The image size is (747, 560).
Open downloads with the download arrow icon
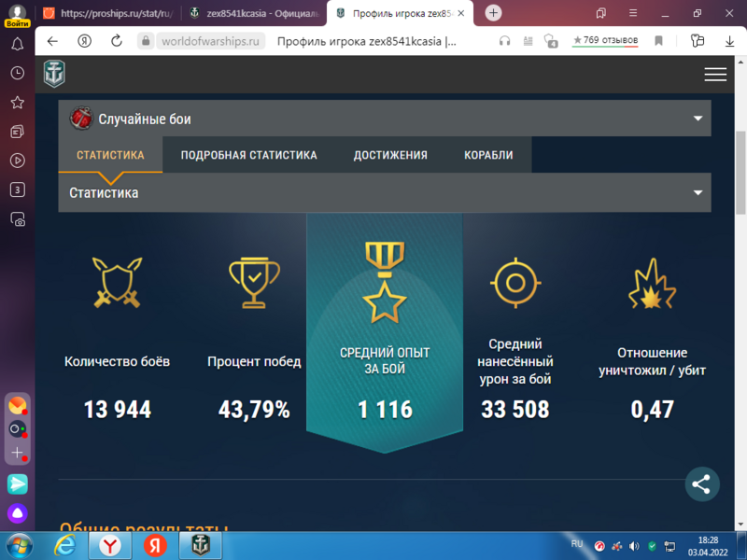pos(729,41)
